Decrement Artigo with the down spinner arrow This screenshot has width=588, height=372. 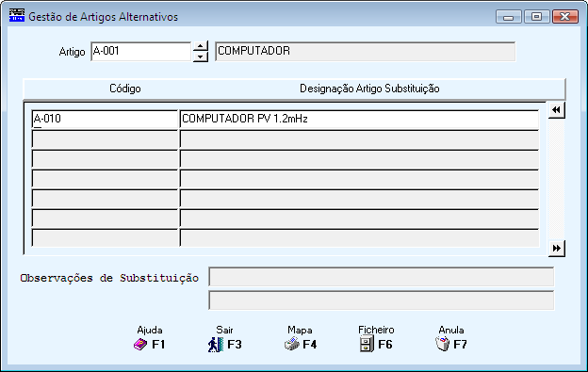click(x=201, y=57)
